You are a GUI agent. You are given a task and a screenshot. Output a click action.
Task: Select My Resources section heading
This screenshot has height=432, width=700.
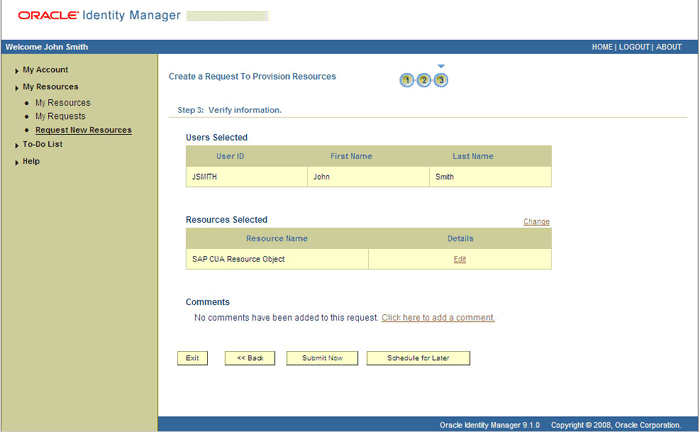pos(50,87)
